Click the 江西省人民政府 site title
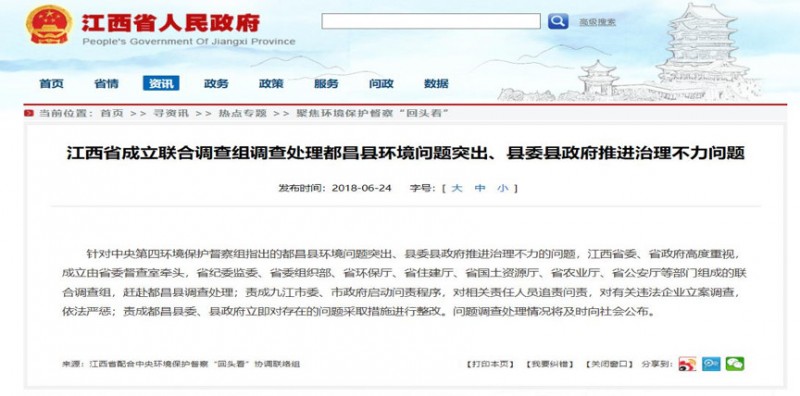This screenshot has width=800, height=396. tap(171, 22)
